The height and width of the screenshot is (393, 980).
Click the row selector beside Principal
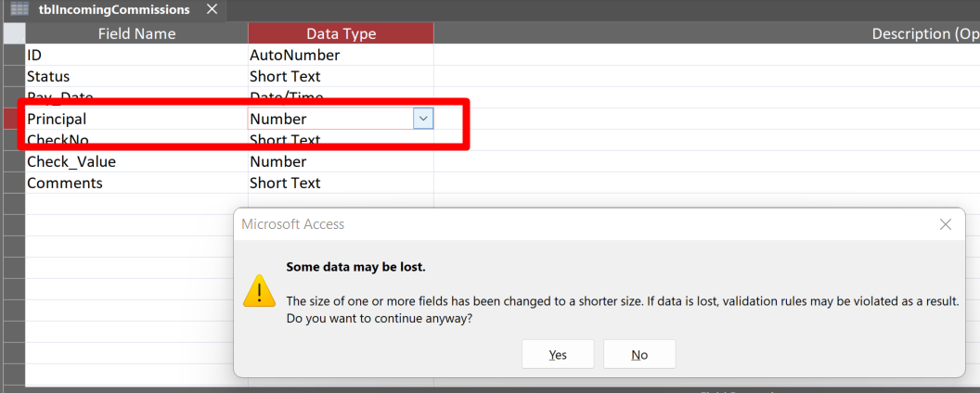(x=13, y=119)
